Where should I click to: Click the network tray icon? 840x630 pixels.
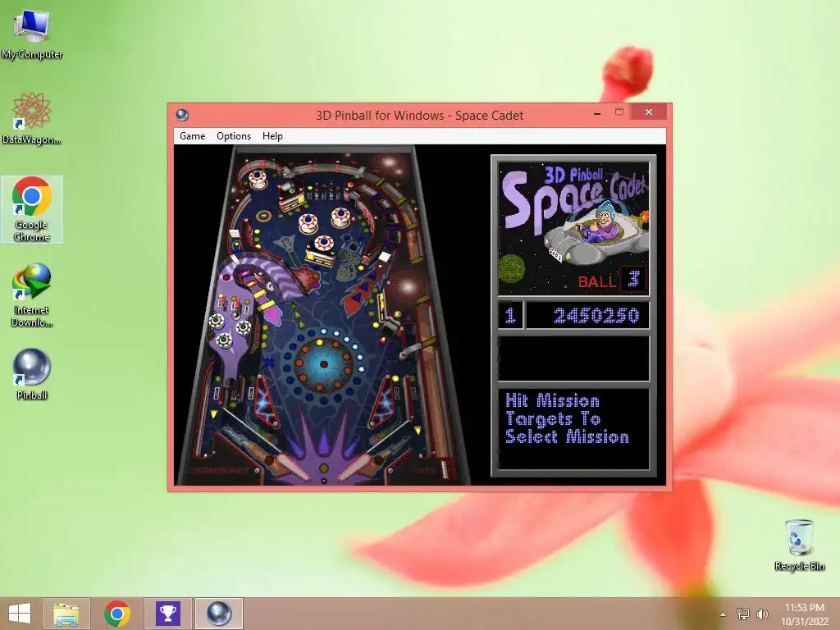click(x=743, y=614)
